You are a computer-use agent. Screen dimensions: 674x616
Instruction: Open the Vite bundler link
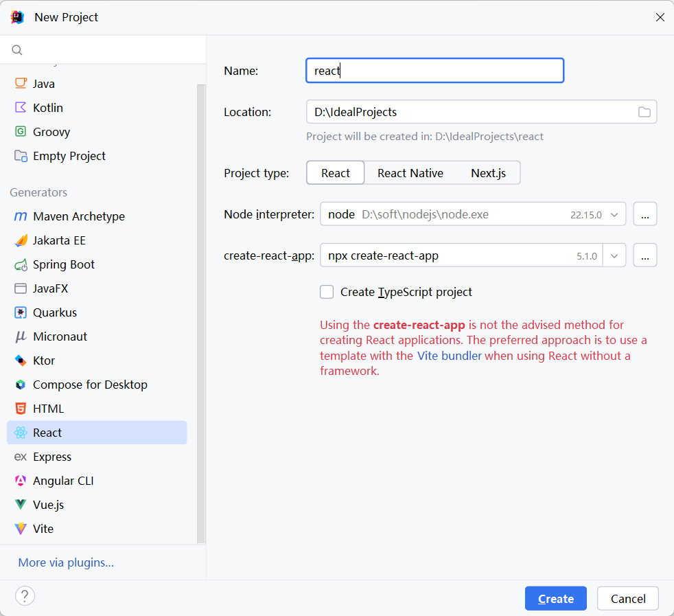click(449, 356)
